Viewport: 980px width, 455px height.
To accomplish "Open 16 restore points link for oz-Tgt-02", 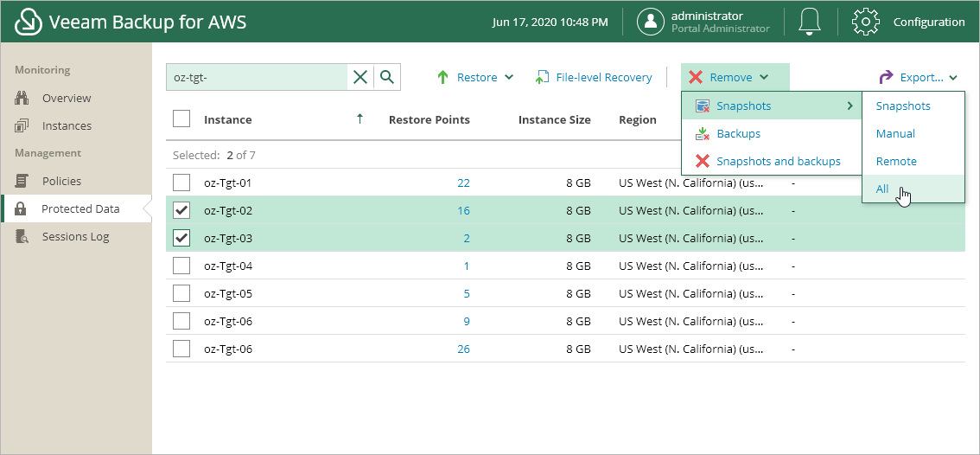I will pos(463,210).
